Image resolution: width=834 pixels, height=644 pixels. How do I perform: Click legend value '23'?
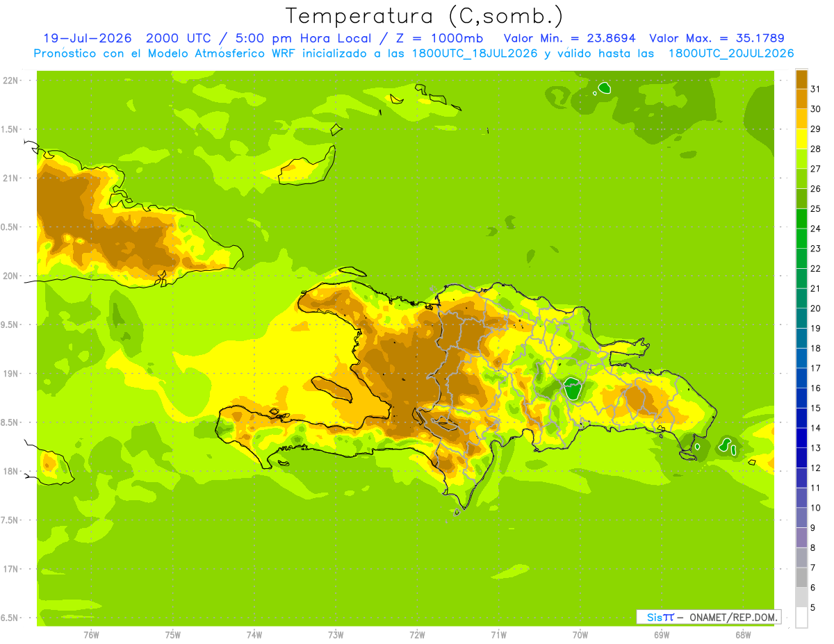[816, 249]
